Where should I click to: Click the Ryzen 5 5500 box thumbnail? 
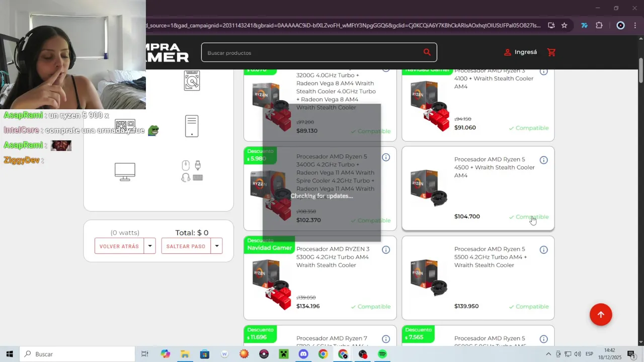pyautogui.click(x=429, y=278)
